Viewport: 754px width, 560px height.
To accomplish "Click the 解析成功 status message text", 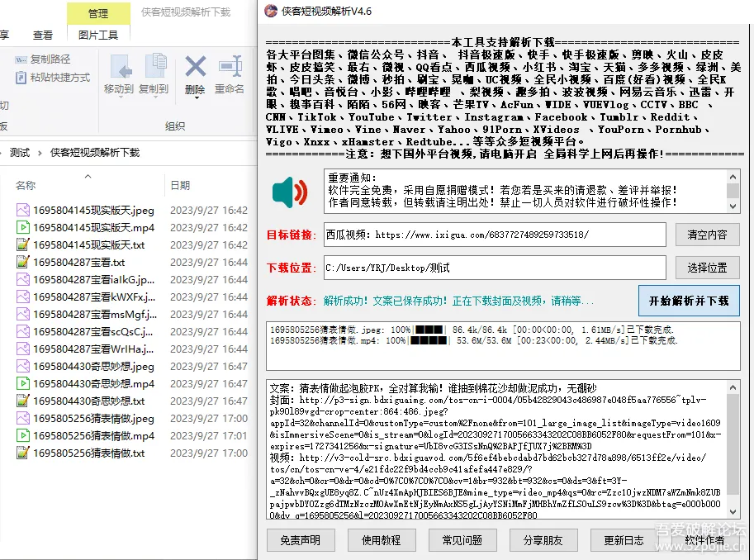I will click(458, 301).
